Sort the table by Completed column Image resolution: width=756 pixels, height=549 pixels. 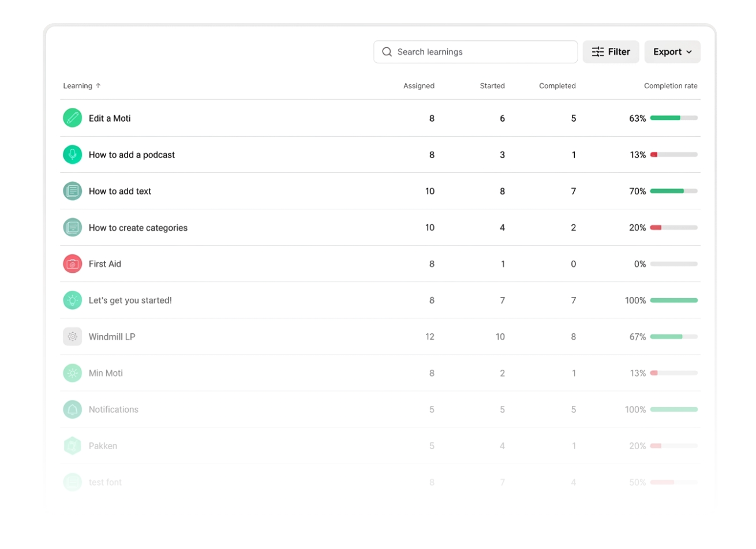click(557, 86)
